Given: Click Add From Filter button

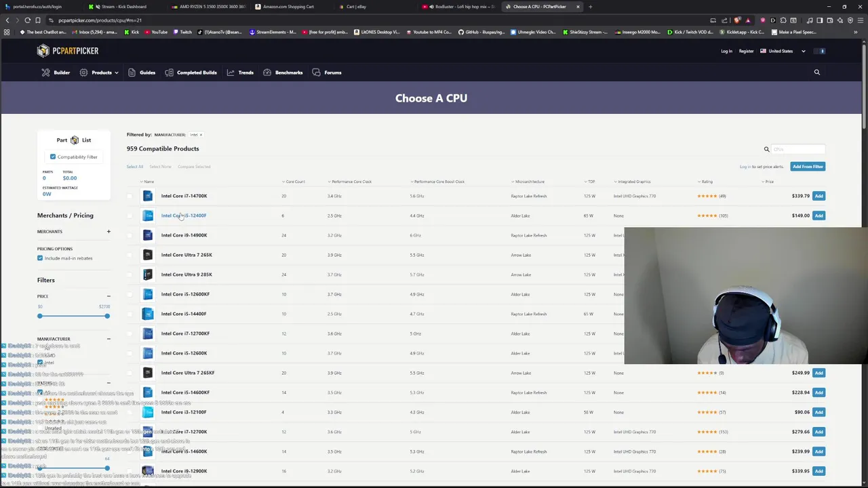Looking at the screenshot, I should pyautogui.click(x=808, y=167).
